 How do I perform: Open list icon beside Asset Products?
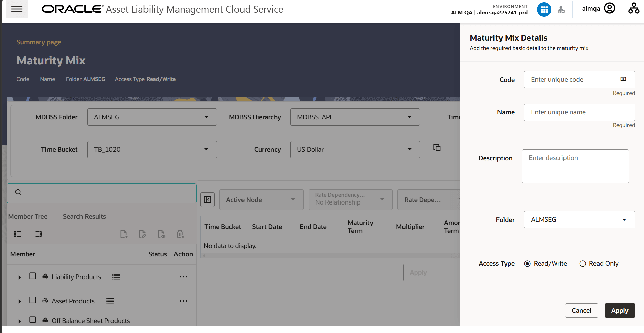tap(110, 301)
